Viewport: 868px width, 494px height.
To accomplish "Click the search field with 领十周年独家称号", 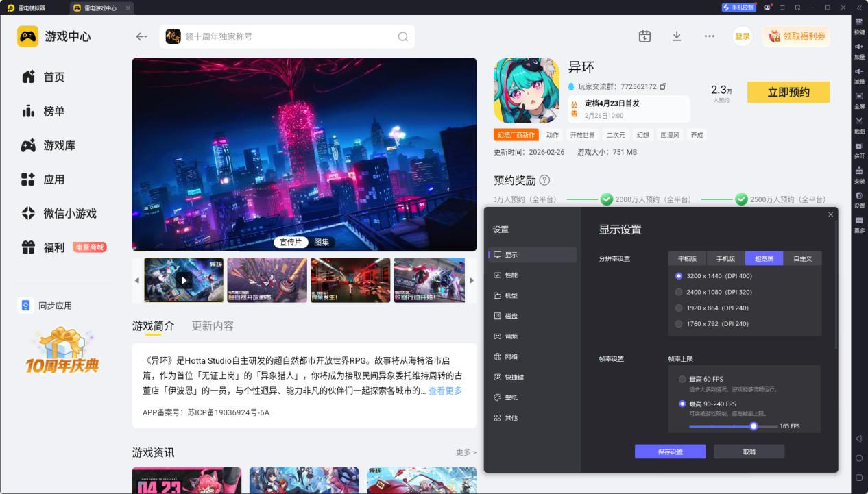I will [287, 36].
